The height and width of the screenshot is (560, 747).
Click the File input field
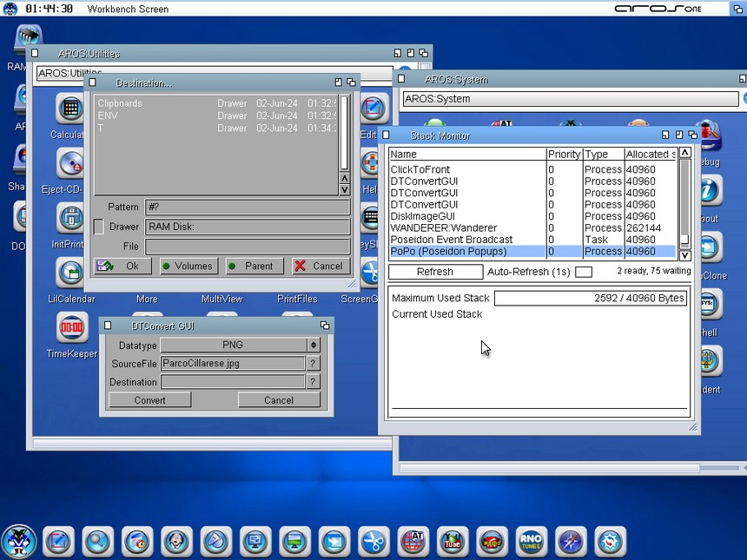[247, 247]
